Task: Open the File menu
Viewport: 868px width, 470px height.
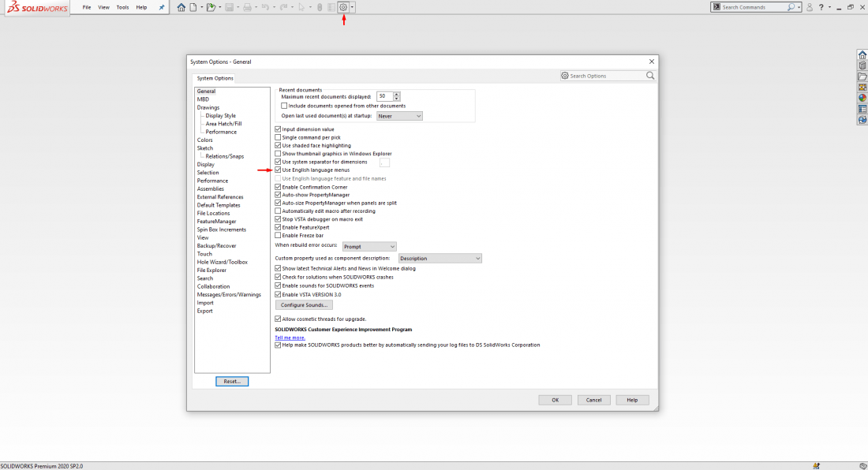Action: click(86, 7)
